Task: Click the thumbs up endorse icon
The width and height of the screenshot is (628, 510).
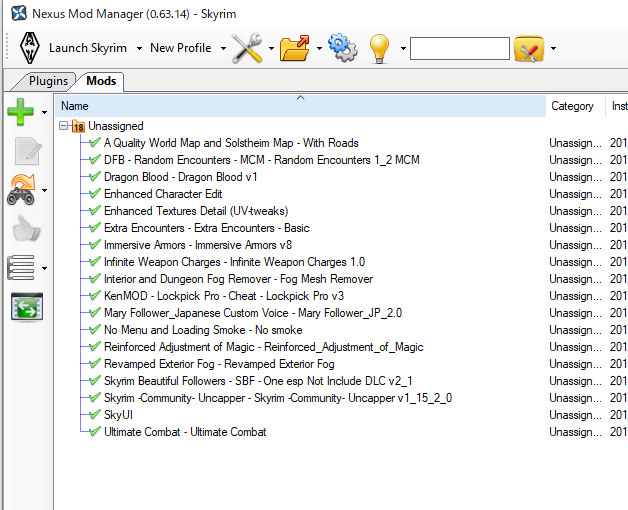Action: 25,229
